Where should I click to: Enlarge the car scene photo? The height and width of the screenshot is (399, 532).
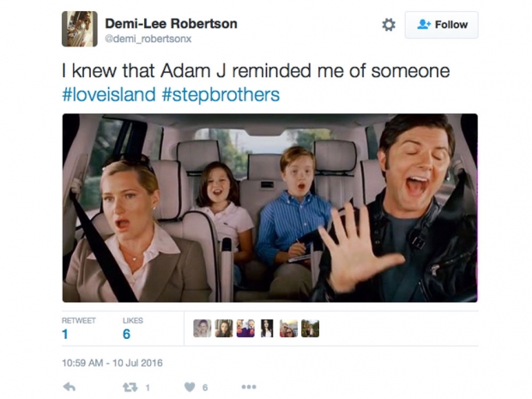click(x=270, y=208)
